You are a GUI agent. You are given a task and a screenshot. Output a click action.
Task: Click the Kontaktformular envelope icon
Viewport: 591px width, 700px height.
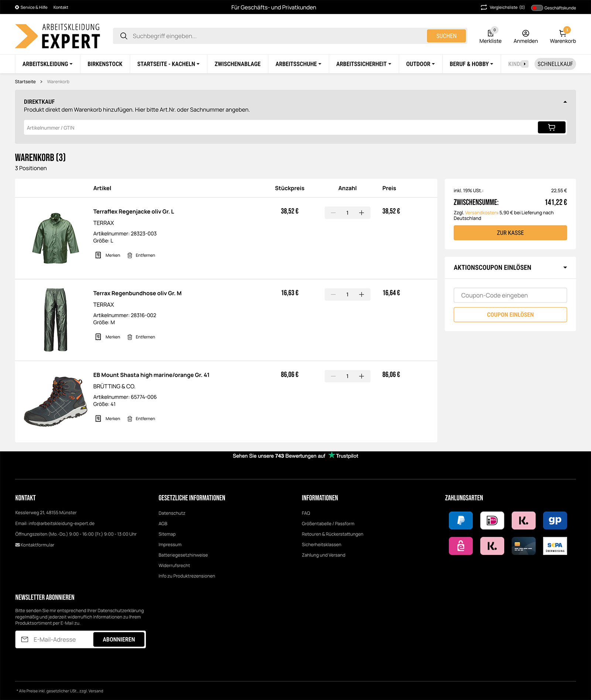pyautogui.click(x=17, y=545)
